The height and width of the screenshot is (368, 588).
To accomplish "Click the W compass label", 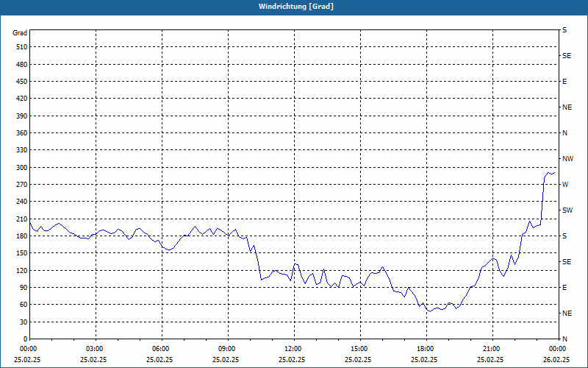I will click(565, 185).
